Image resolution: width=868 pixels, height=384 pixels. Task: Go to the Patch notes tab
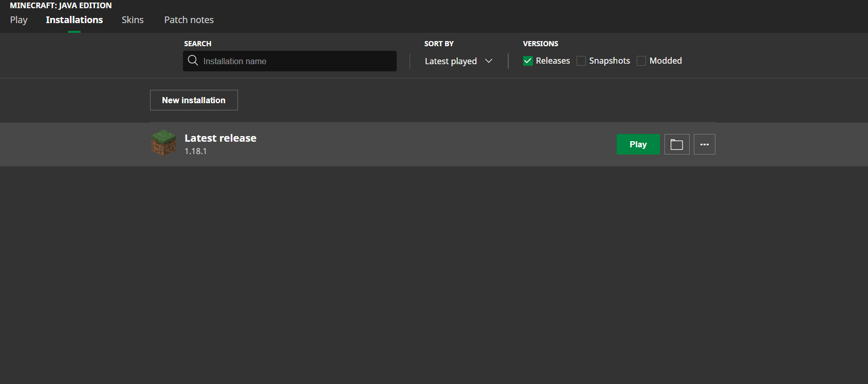[189, 20]
